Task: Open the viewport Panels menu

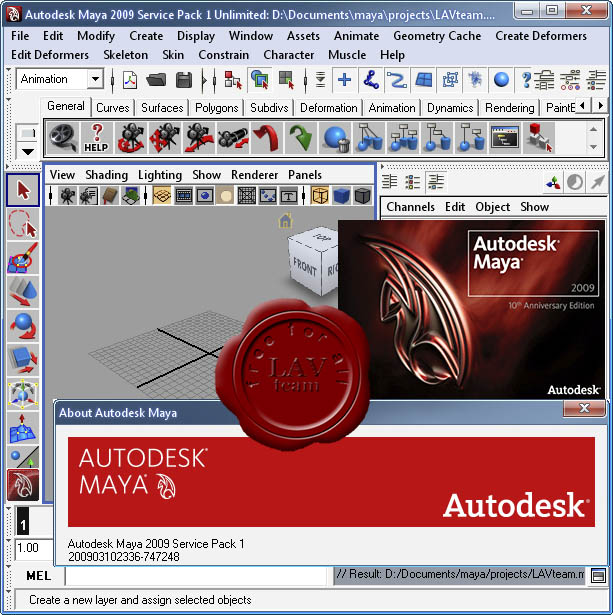Action: coord(305,175)
